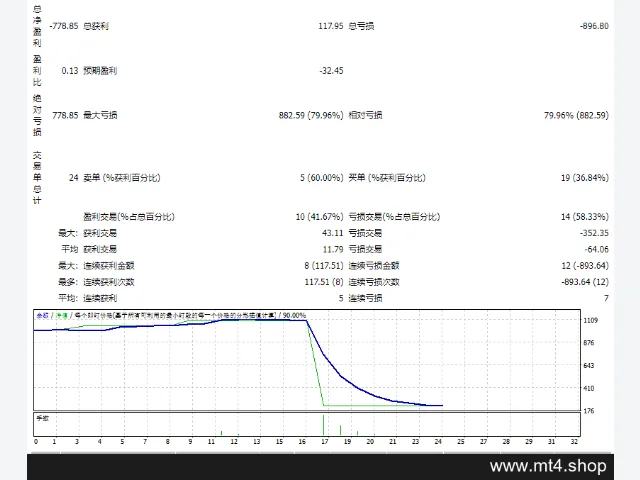Click the 643 label on the chart axis
640x480 pixels.
[589, 366]
